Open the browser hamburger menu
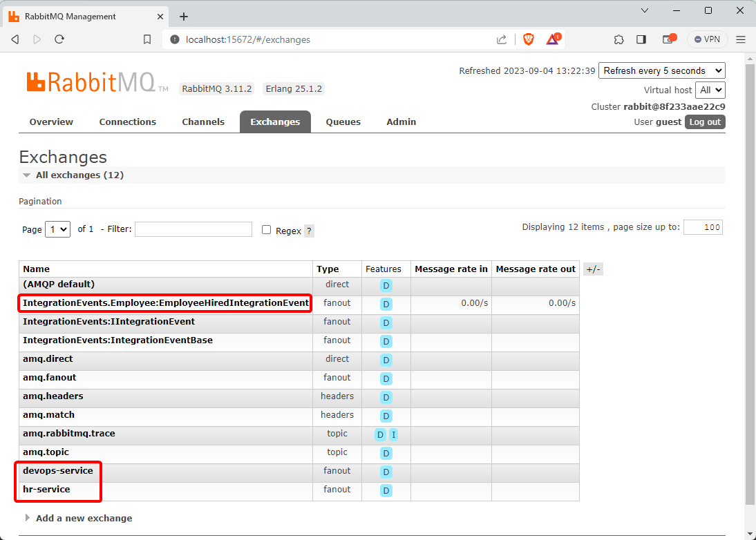The height and width of the screenshot is (540, 756). click(741, 39)
